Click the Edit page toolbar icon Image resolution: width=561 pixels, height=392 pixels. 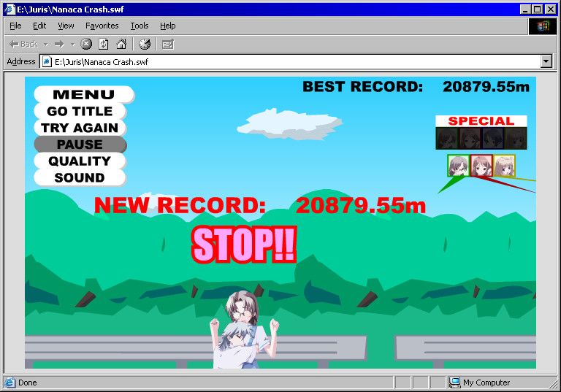(167, 44)
